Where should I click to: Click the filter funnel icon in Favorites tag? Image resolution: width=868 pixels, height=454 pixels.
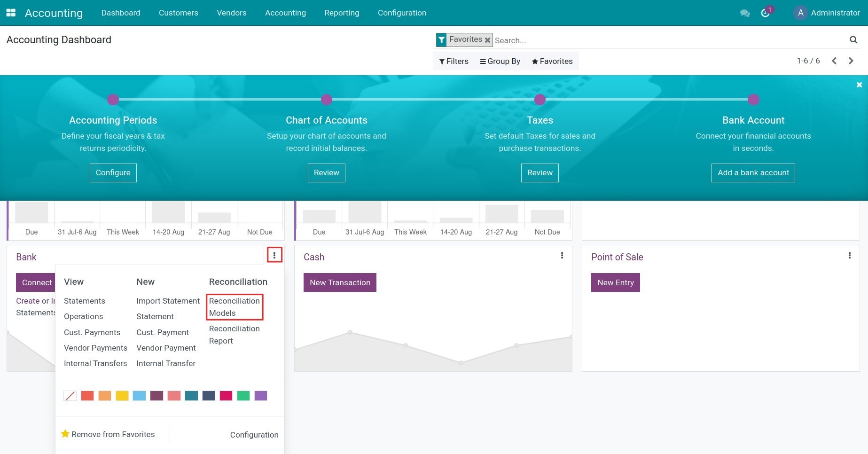tap(441, 39)
